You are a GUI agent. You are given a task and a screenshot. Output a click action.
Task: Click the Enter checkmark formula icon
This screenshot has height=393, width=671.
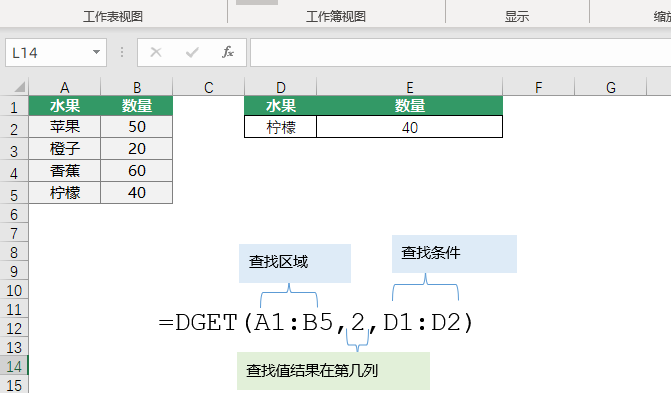pos(192,52)
